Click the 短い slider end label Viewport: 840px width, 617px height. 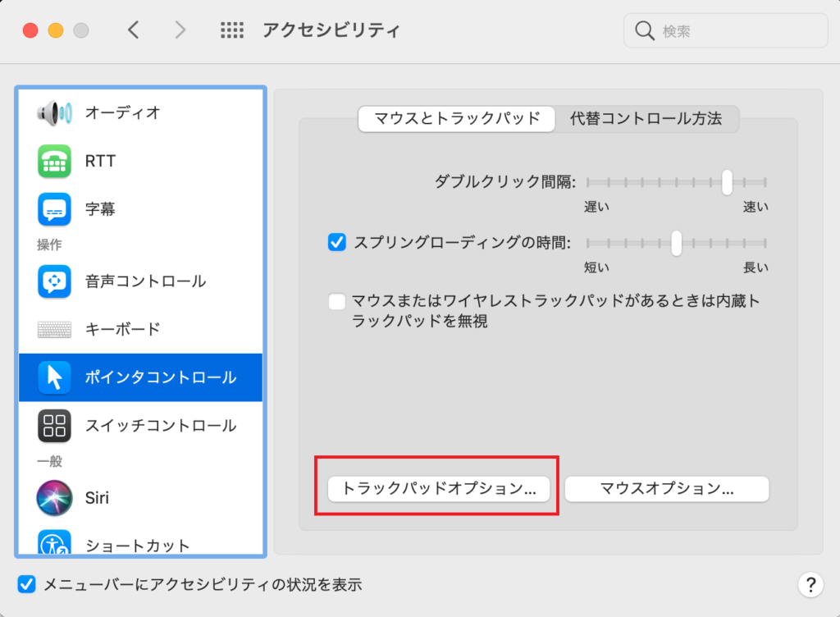pos(596,267)
